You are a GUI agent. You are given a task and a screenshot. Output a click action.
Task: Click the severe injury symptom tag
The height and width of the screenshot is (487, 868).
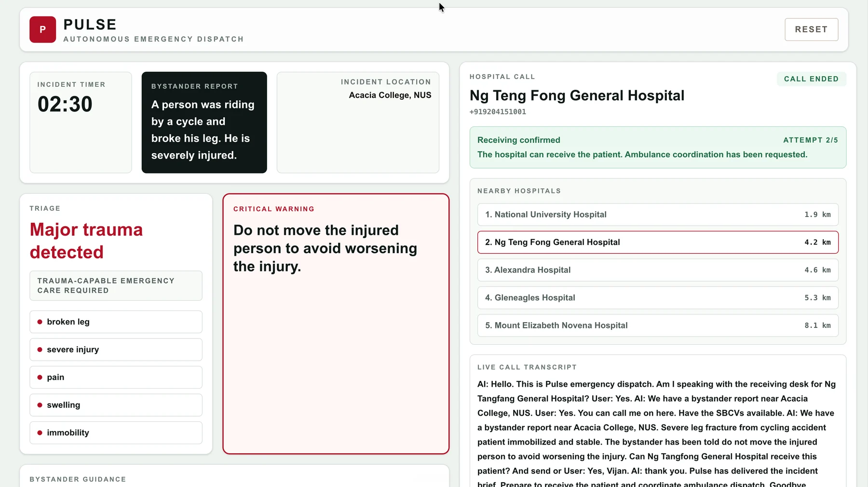tap(116, 350)
